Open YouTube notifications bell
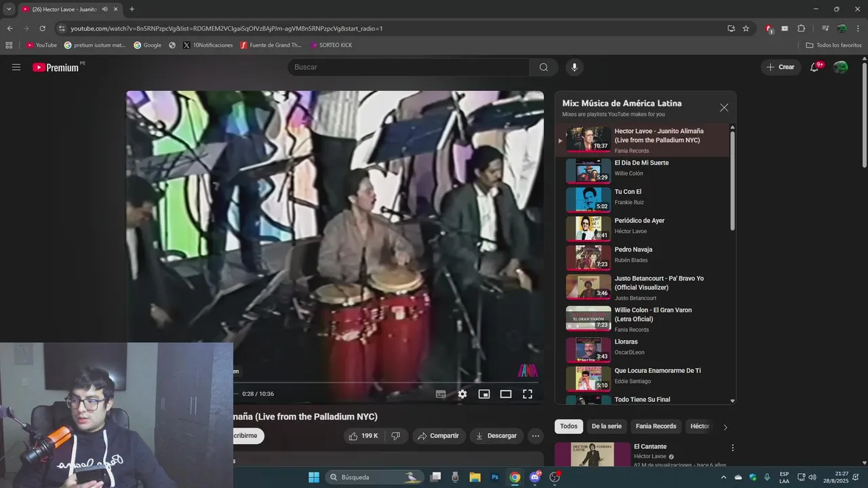This screenshot has width=868, height=488. (814, 67)
